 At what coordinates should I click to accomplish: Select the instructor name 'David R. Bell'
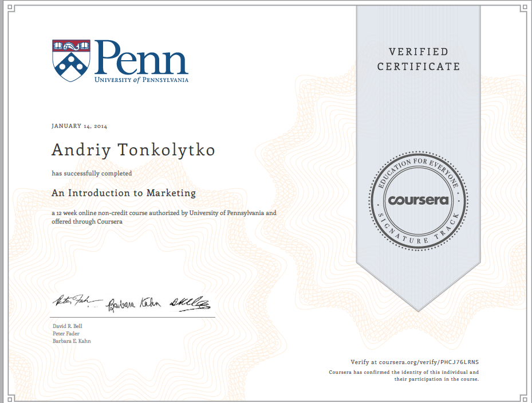coord(68,326)
